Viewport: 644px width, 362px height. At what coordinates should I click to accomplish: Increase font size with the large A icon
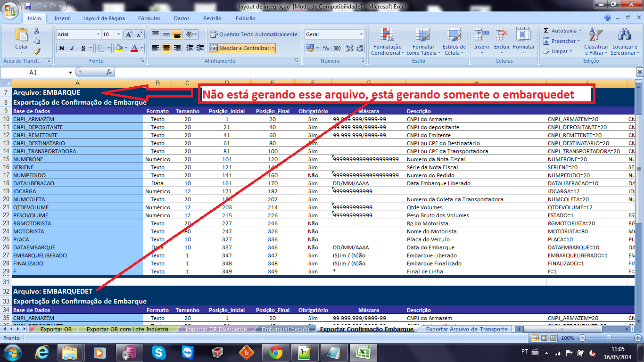coord(129,34)
